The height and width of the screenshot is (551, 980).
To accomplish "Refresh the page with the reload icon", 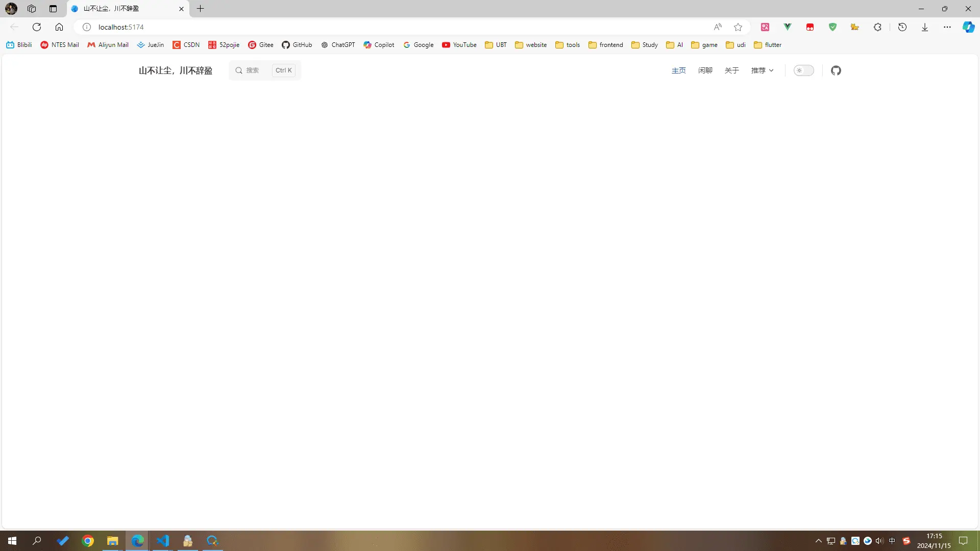I will point(37,27).
